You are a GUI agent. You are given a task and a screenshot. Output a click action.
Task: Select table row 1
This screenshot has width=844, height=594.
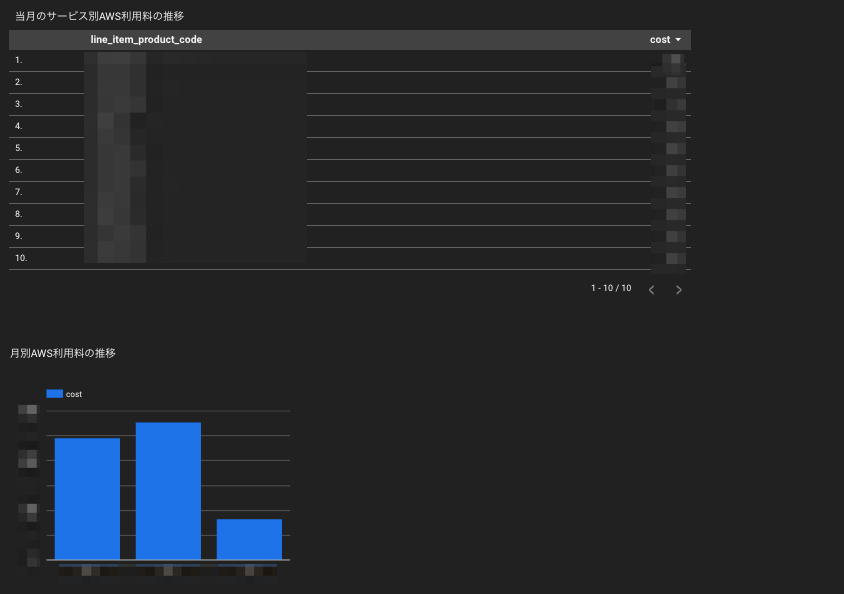coord(350,60)
